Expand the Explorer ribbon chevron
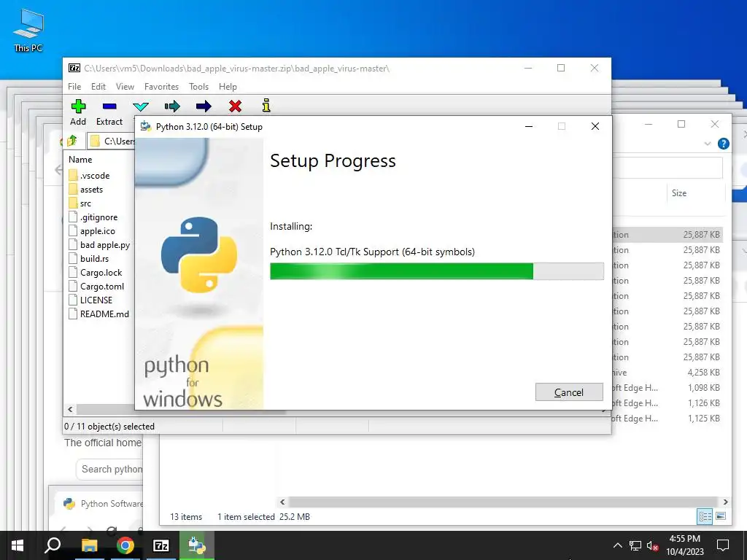747x560 pixels. click(708, 144)
